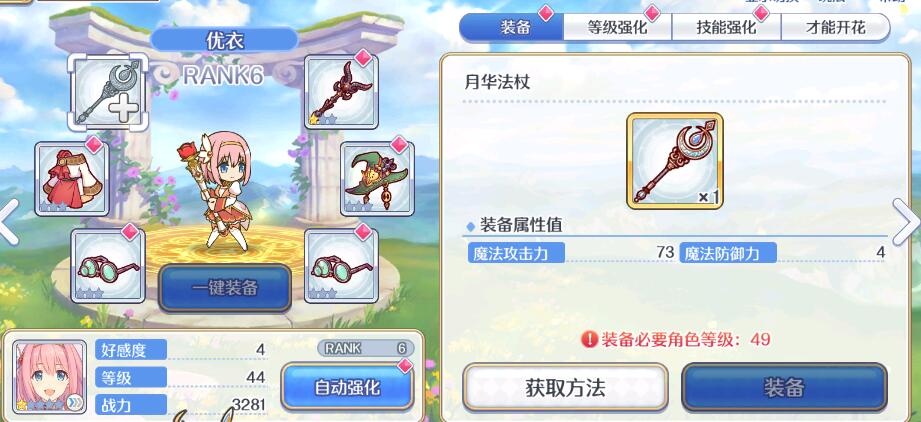
Task: Select the left-side glasses equipment slot
Action: (x=107, y=266)
